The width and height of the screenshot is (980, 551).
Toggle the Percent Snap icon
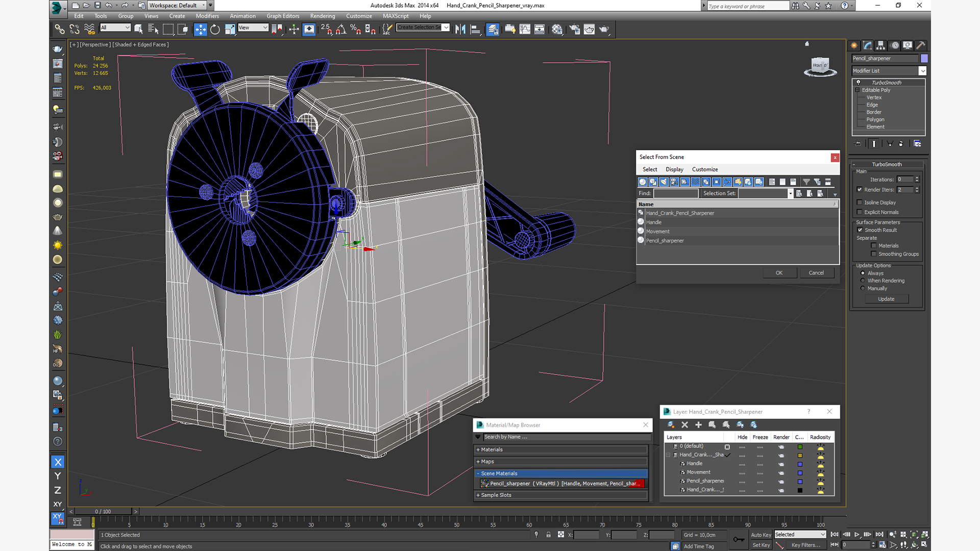[356, 30]
